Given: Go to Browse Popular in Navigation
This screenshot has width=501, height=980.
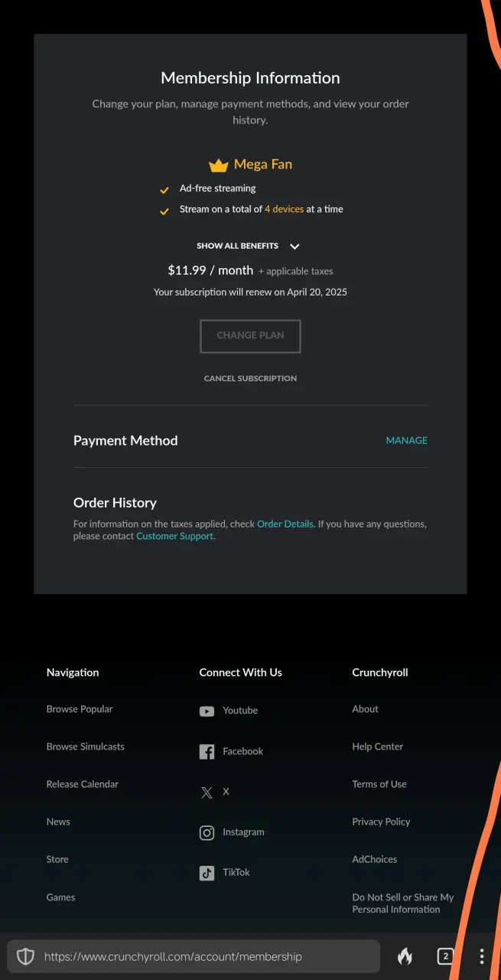Looking at the screenshot, I should click(x=80, y=710).
